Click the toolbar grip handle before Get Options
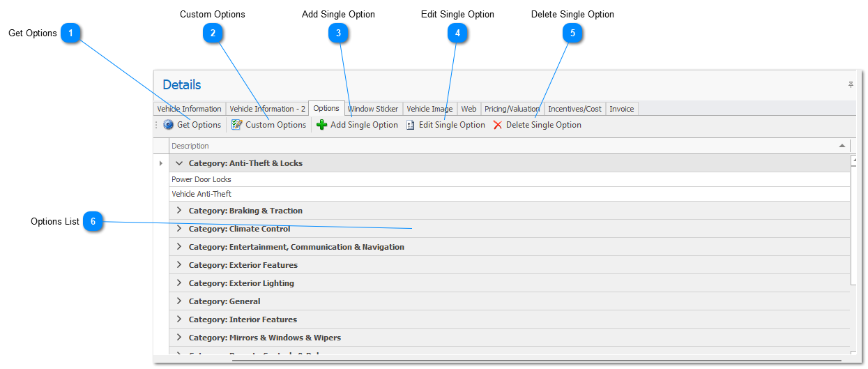The height and width of the screenshot is (369, 868). [x=156, y=125]
